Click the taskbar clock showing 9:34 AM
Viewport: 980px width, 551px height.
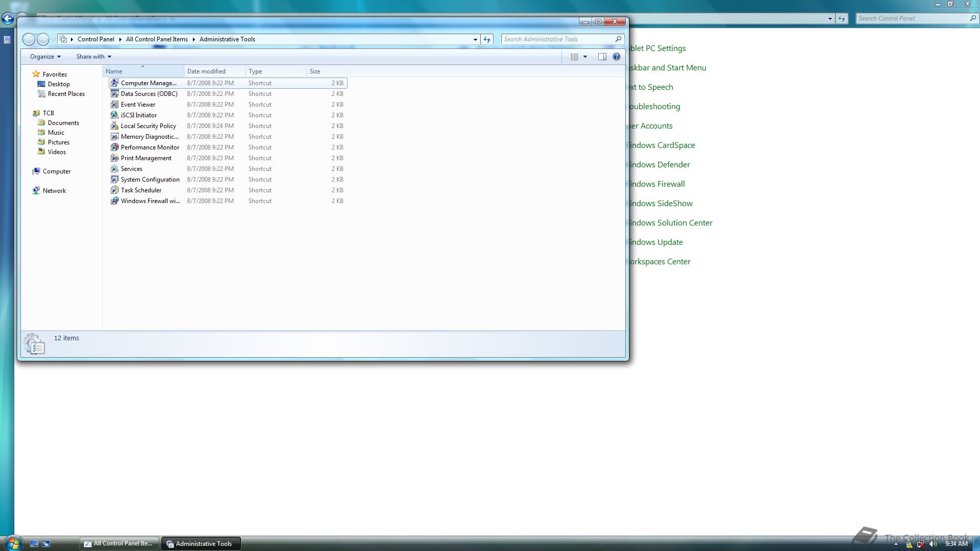pos(956,544)
